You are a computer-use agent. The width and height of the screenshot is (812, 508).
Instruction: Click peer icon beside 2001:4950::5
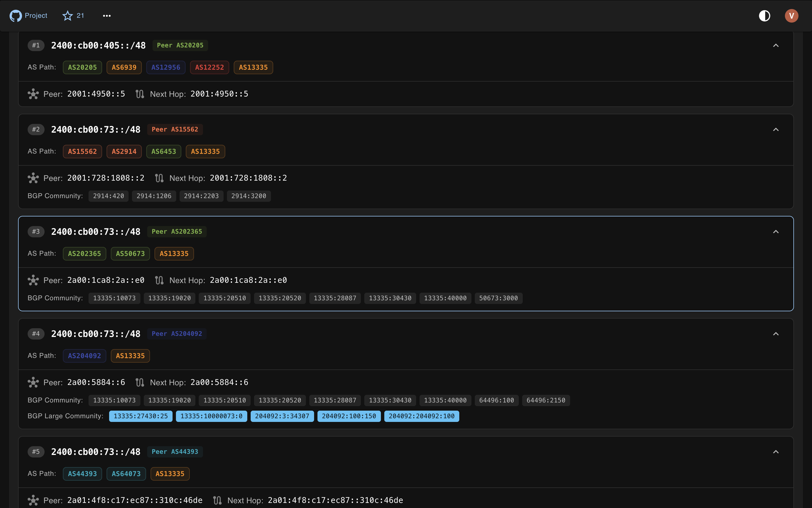33,94
